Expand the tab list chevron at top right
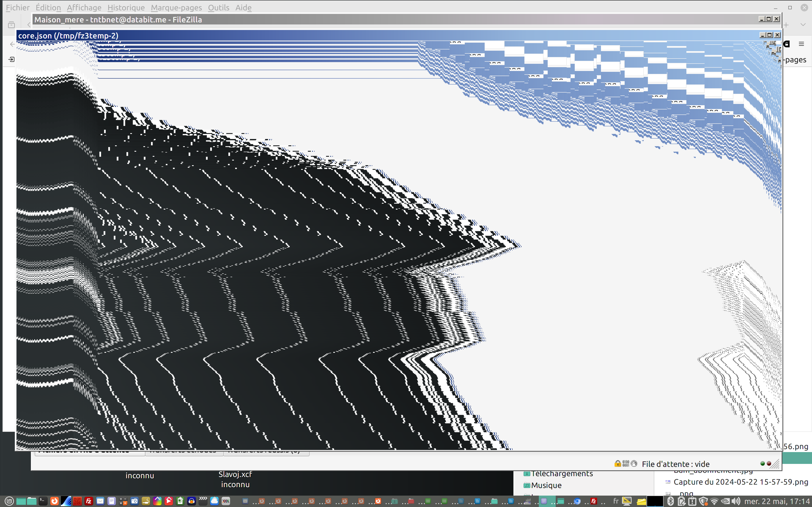812x507 pixels. coord(803,25)
